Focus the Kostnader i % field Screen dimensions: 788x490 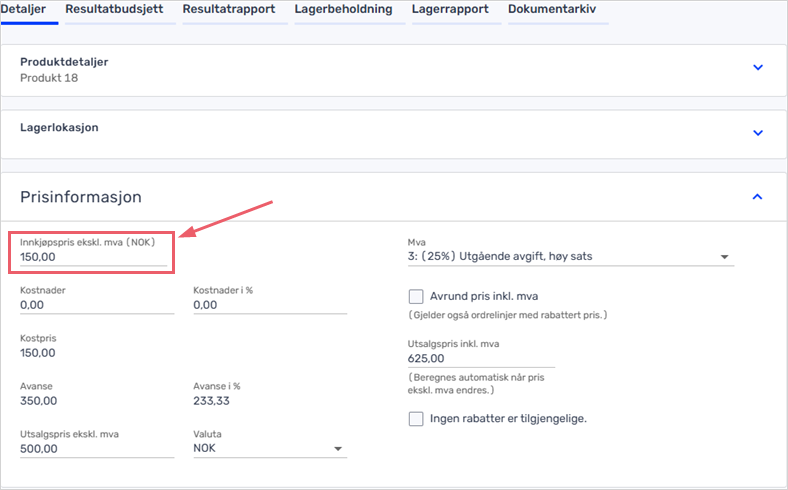coord(270,305)
